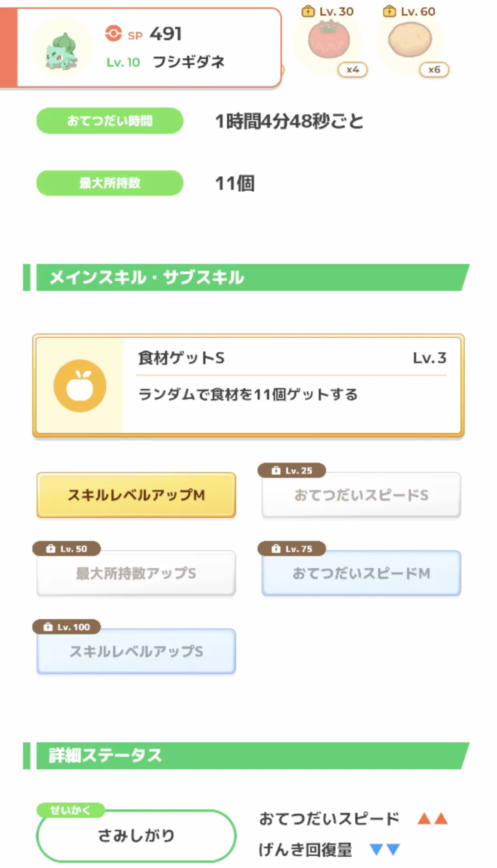Open the 食材ゲットS main skill card

click(x=248, y=386)
